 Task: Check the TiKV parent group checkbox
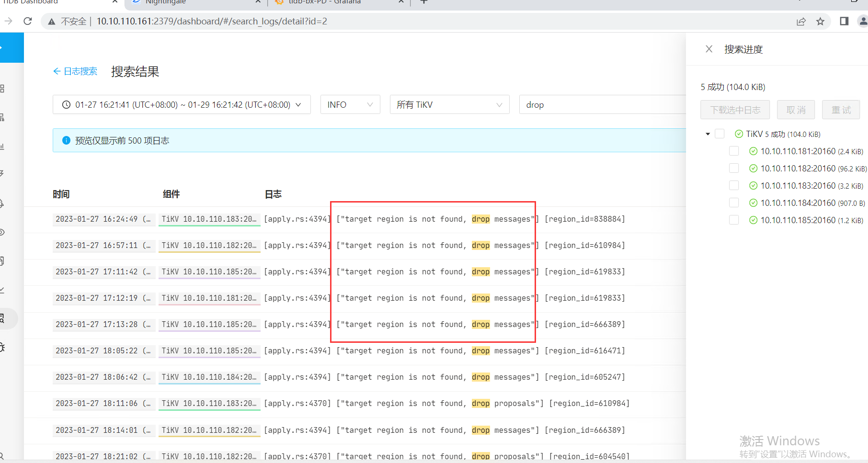(x=720, y=134)
